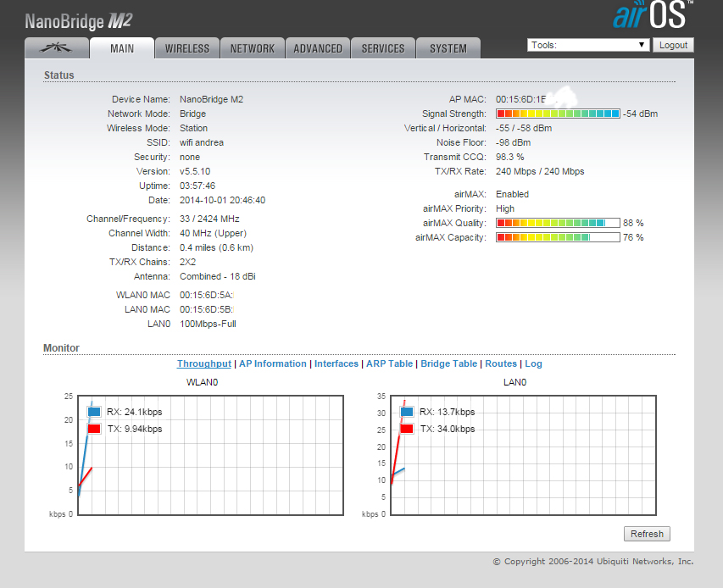Click the airMAX Capacity bar

tap(558, 237)
